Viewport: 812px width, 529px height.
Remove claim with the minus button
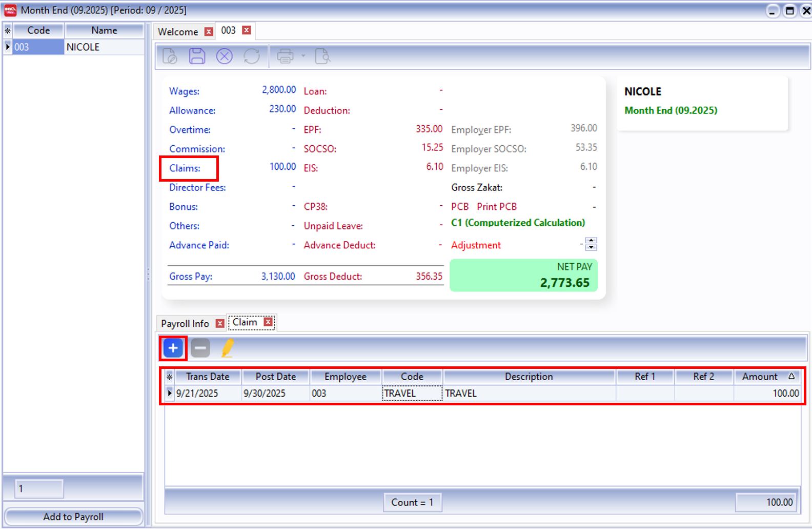pyautogui.click(x=200, y=348)
